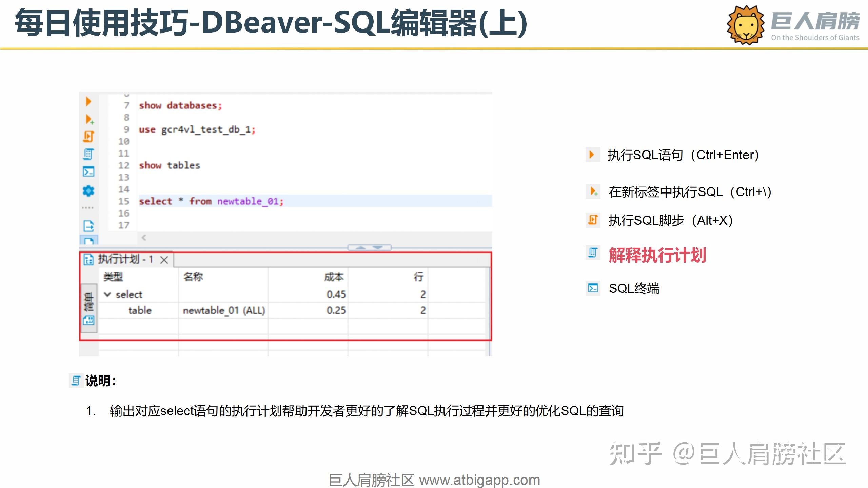Select the execution plan tab document icon
This screenshot has height=488, width=868.
[x=88, y=259]
